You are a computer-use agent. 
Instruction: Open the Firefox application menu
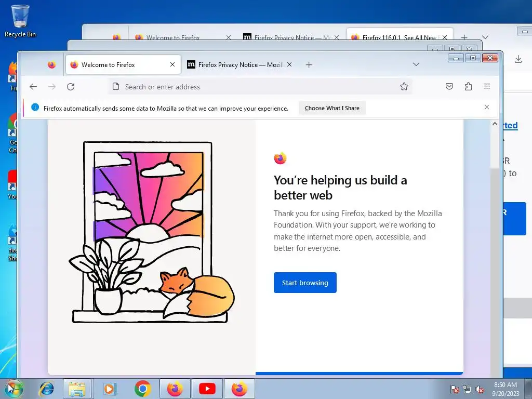pos(486,87)
